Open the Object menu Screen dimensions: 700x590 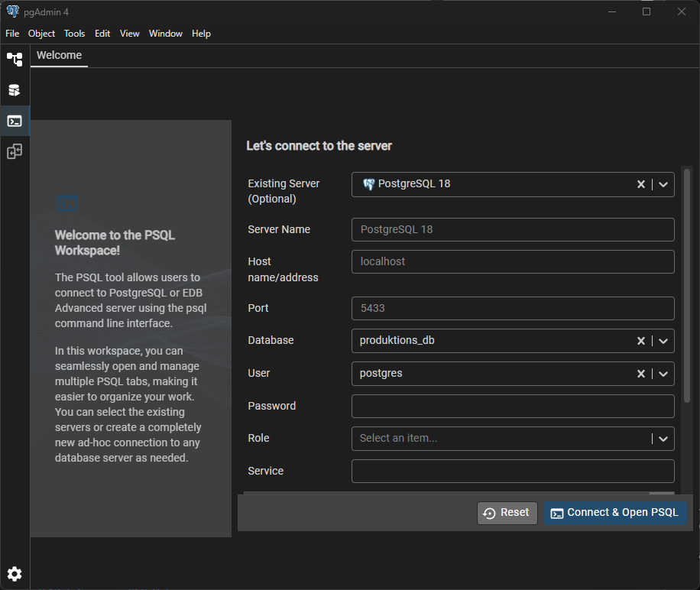tap(41, 34)
